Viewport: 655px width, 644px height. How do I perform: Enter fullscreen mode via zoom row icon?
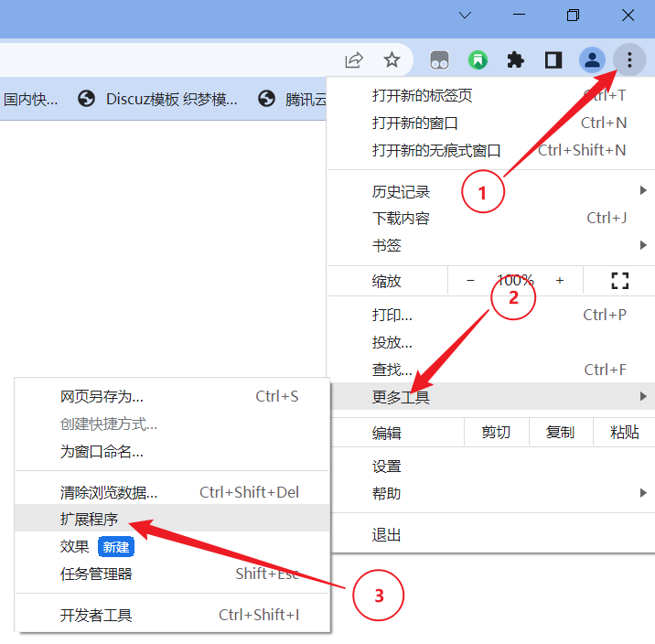[x=620, y=281]
